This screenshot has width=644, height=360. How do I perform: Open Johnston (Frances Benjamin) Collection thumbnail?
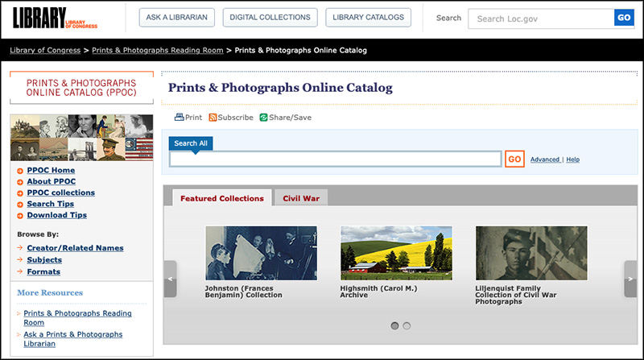(x=261, y=253)
